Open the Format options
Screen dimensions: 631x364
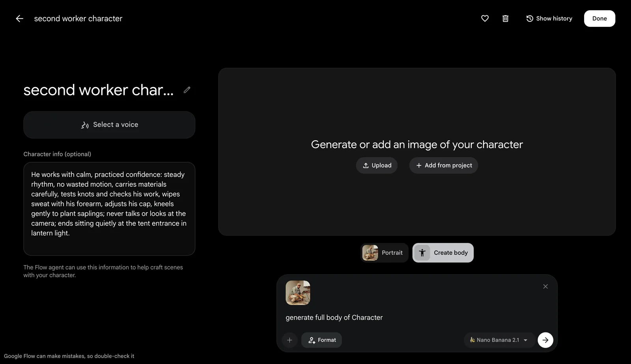click(x=321, y=340)
